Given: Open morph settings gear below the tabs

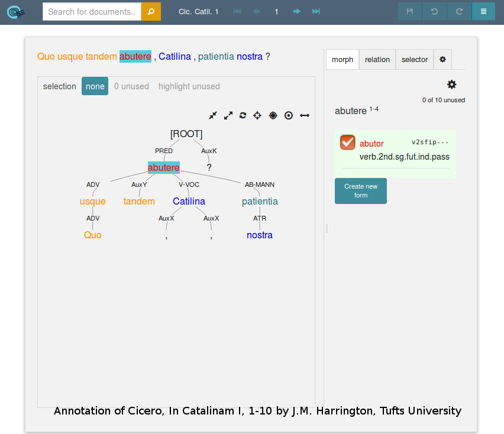Looking at the screenshot, I should pos(451,85).
